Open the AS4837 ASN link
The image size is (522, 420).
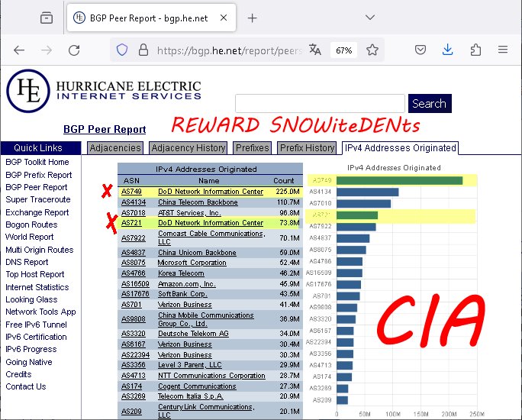pos(133,253)
